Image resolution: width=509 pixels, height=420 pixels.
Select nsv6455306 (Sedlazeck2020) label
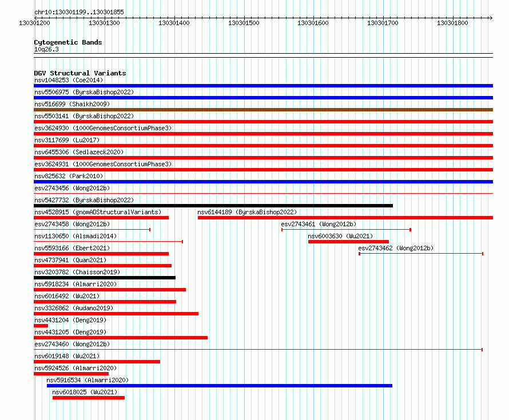point(79,152)
